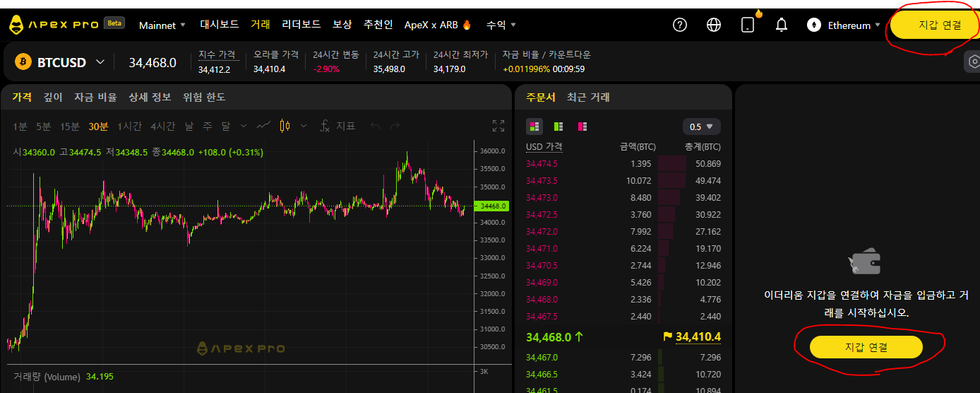Viewport: 980px width, 393px height.
Task: Show green bids-only order book view
Action: coord(558,127)
